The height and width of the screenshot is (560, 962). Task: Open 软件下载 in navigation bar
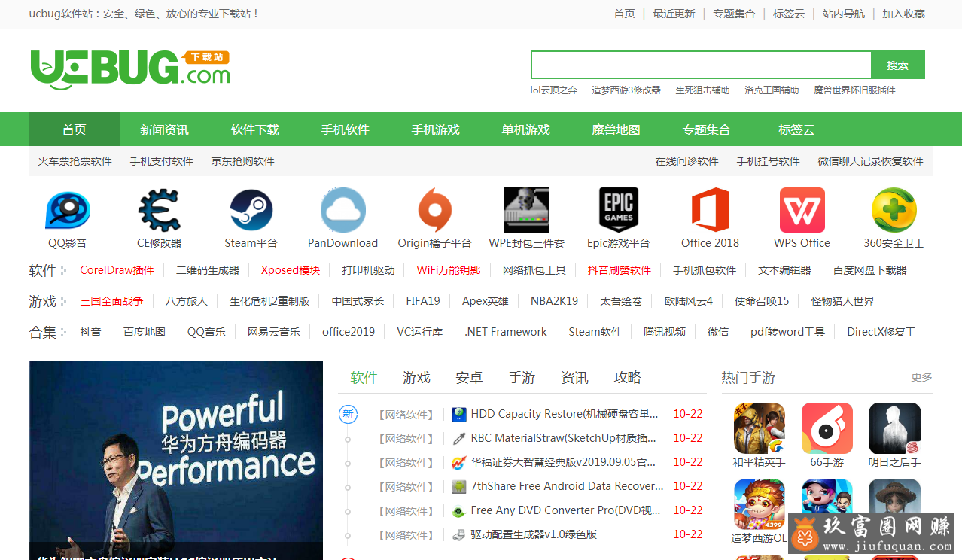click(255, 129)
